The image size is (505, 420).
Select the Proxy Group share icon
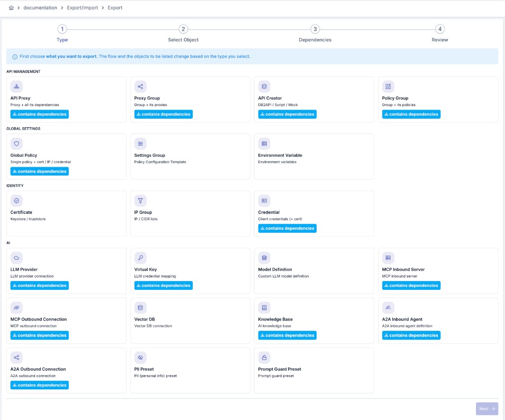pos(141,87)
